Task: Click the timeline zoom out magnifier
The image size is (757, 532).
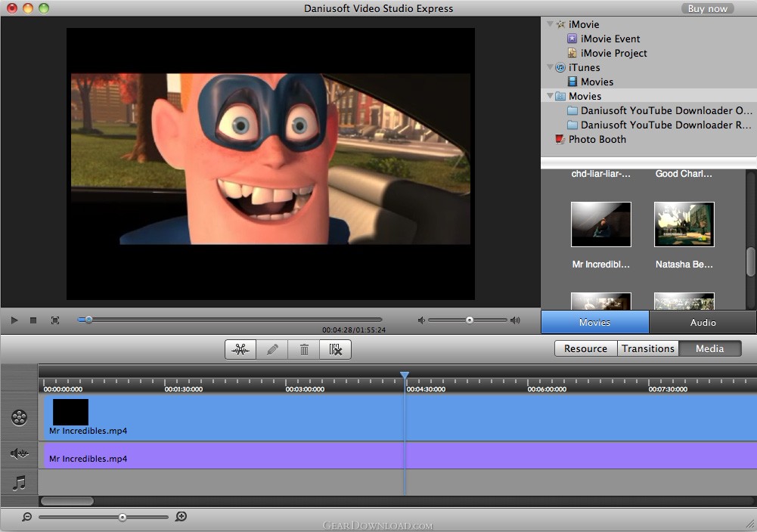Action: click(27, 517)
